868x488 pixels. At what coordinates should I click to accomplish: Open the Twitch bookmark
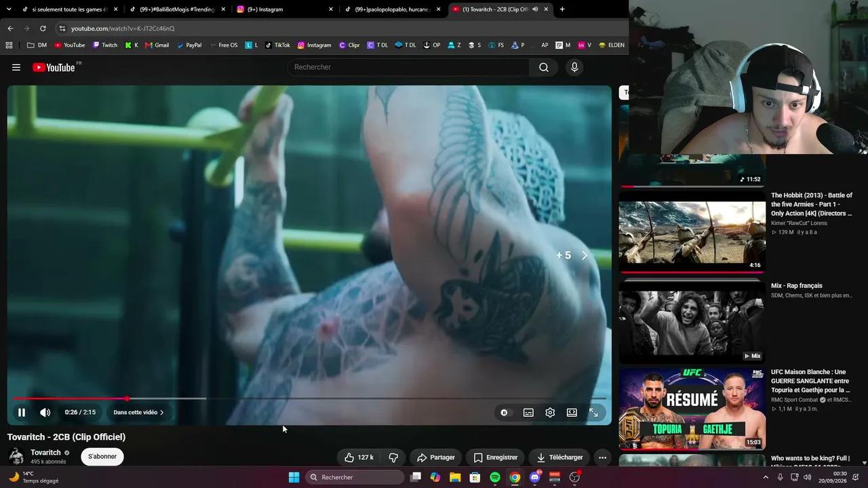coord(104,45)
